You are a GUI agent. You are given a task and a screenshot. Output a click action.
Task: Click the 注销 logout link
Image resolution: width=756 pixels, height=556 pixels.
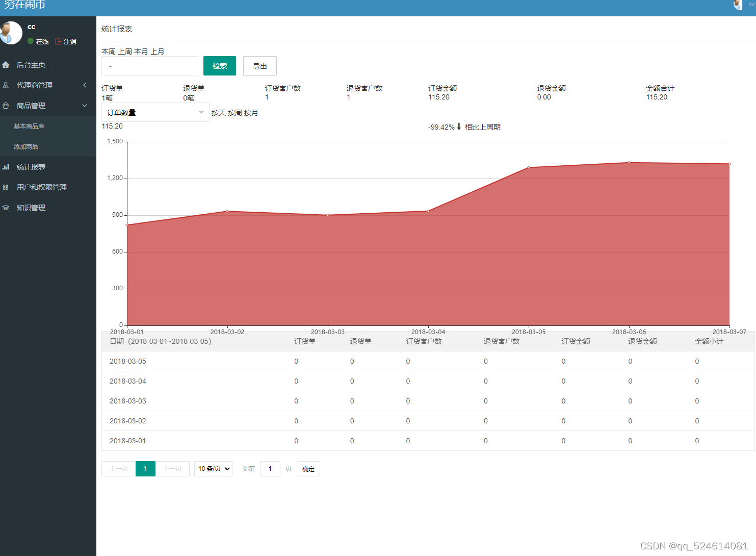click(x=70, y=42)
